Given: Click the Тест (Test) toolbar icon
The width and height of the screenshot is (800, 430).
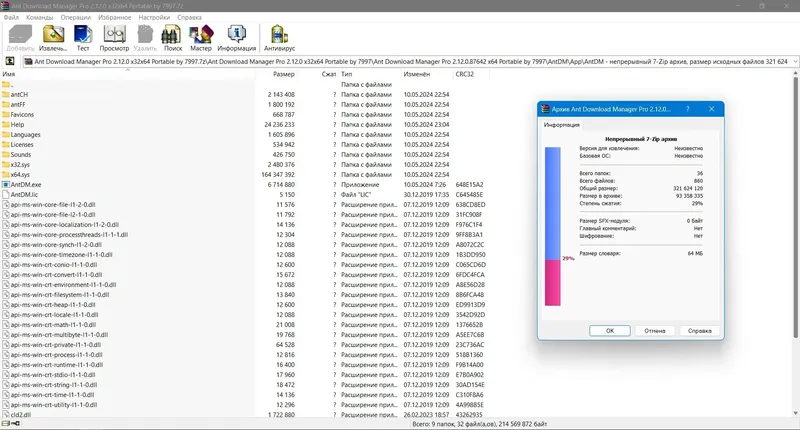Looking at the screenshot, I should 83,34.
